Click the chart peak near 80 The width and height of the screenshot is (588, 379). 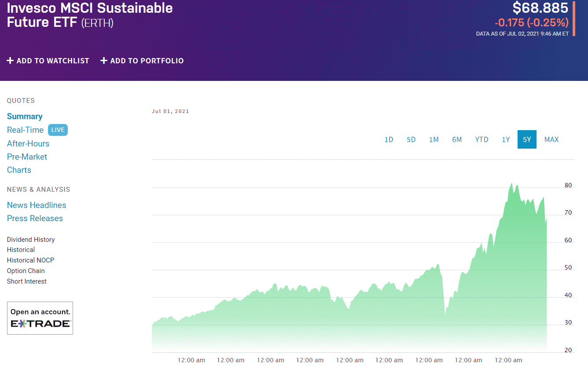511,183
